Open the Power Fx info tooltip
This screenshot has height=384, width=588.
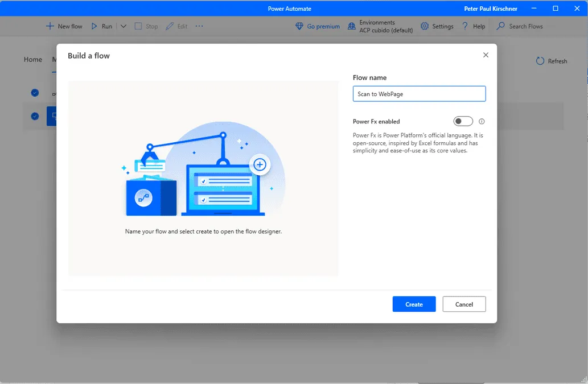(x=481, y=121)
